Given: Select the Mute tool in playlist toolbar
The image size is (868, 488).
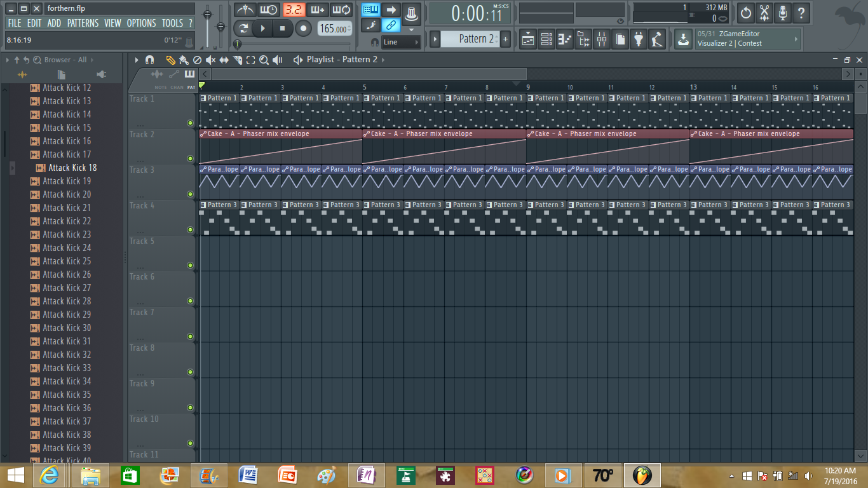Looking at the screenshot, I should [x=210, y=60].
